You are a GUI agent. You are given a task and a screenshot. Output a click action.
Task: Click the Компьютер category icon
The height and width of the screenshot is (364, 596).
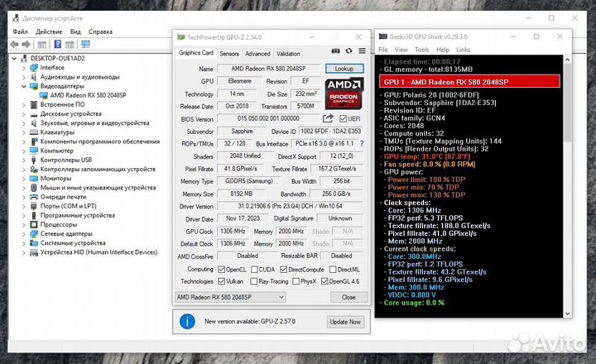(34, 151)
